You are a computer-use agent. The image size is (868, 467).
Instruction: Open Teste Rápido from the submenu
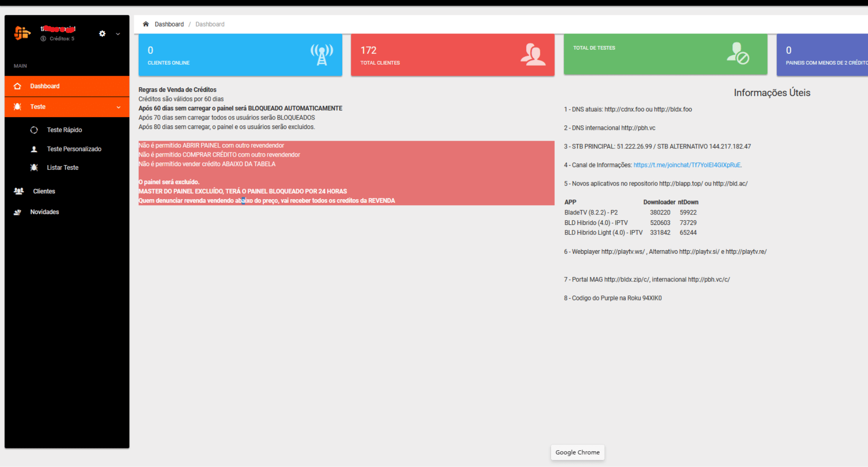(x=64, y=130)
